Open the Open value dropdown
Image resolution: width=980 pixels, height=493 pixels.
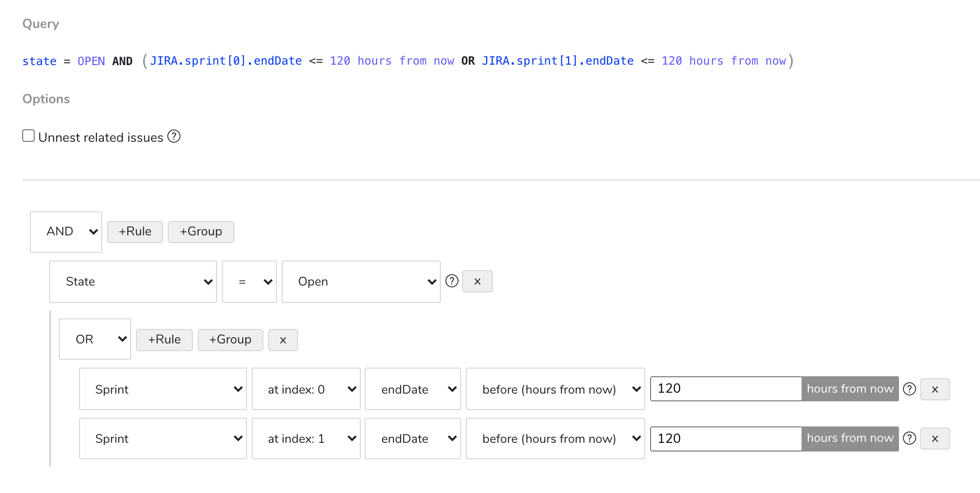pyautogui.click(x=361, y=282)
